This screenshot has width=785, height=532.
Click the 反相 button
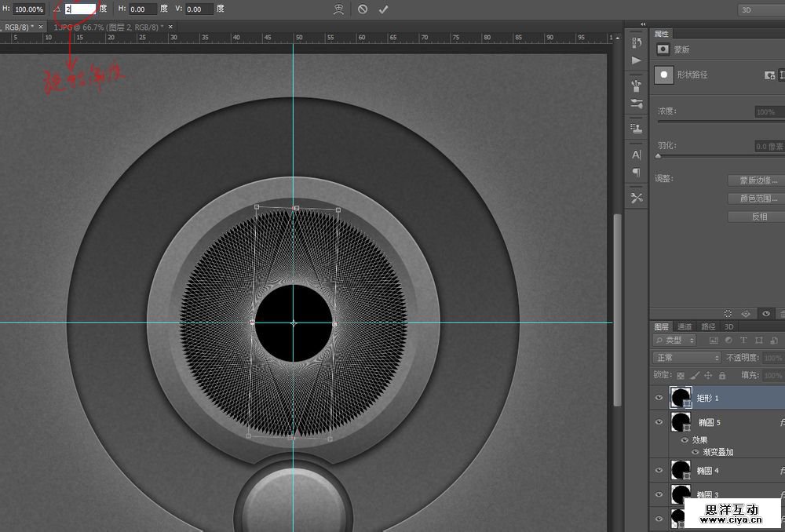pyautogui.click(x=758, y=217)
